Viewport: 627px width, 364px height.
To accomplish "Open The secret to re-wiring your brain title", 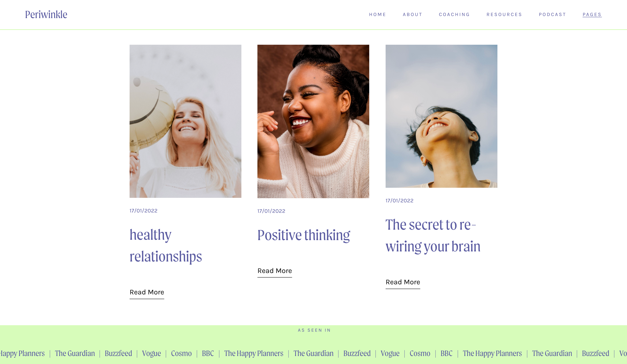I will [433, 235].
